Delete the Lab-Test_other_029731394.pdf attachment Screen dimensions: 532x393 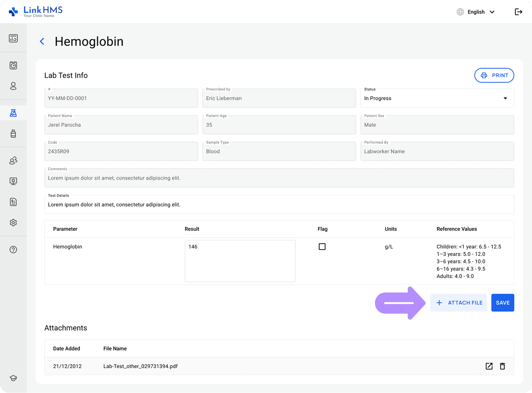(502, 366)
